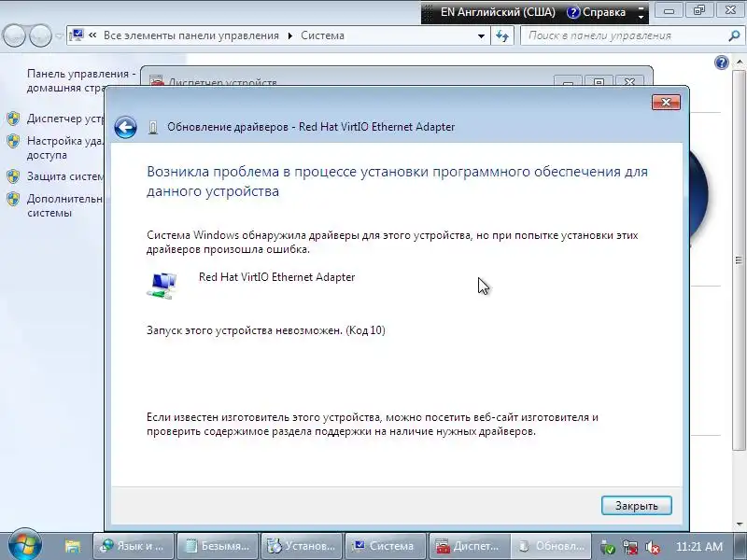Click the shield icon beside Дополнительные параметры
747x560 pixels.
point(13,199)
